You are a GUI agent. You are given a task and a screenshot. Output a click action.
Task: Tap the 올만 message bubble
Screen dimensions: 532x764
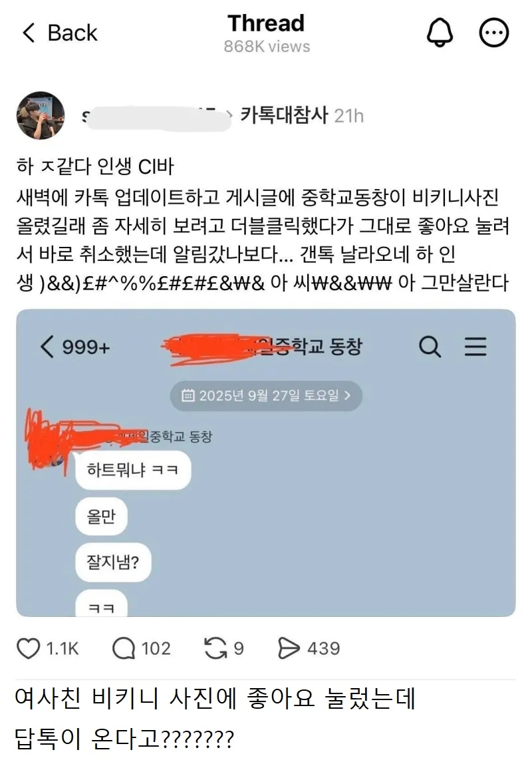(101, 516)
